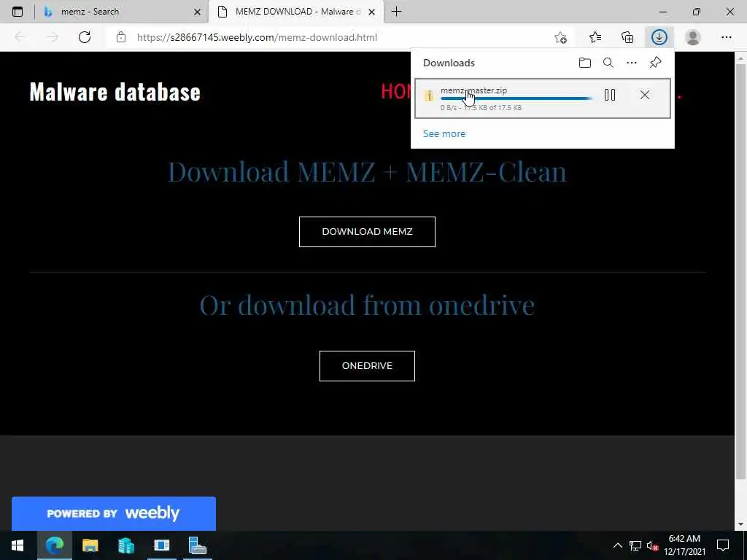Click the Powered by Weebly banner
This screenshot has height=560, width=747.
click(x=113, y=513)
